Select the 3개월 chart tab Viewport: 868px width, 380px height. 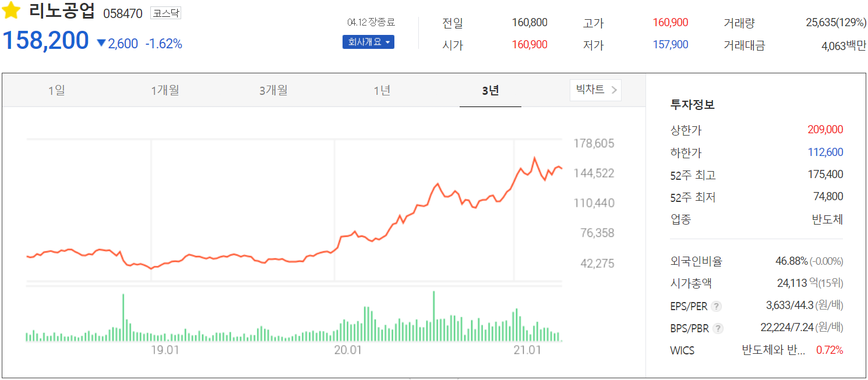pos(273,90)
